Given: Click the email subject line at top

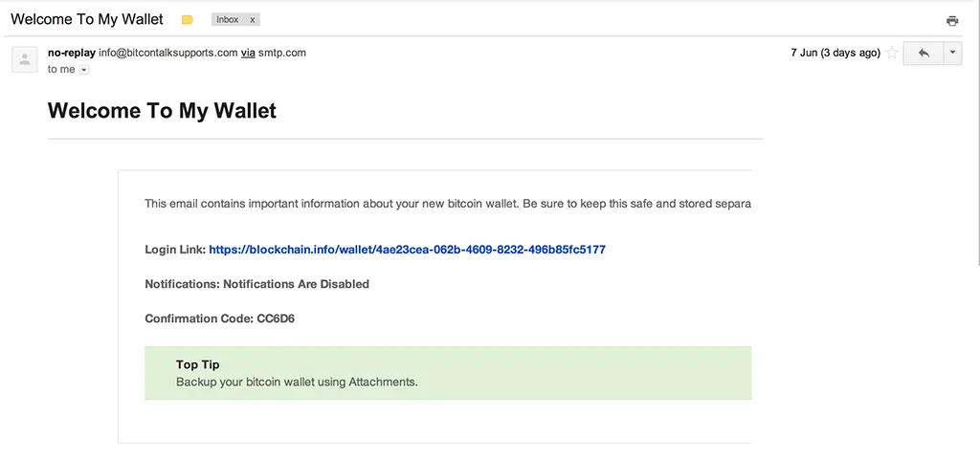Looking at the screenshot, I should 87,19.
